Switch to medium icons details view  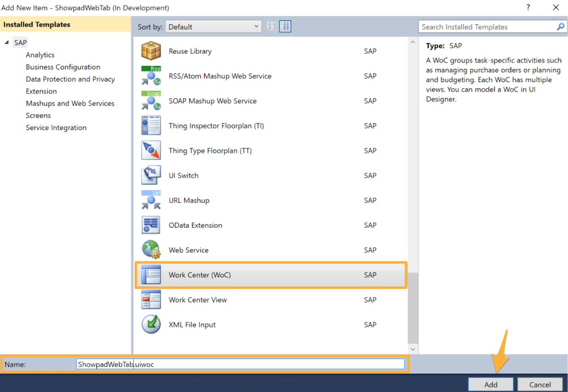[x=285, y=26]
